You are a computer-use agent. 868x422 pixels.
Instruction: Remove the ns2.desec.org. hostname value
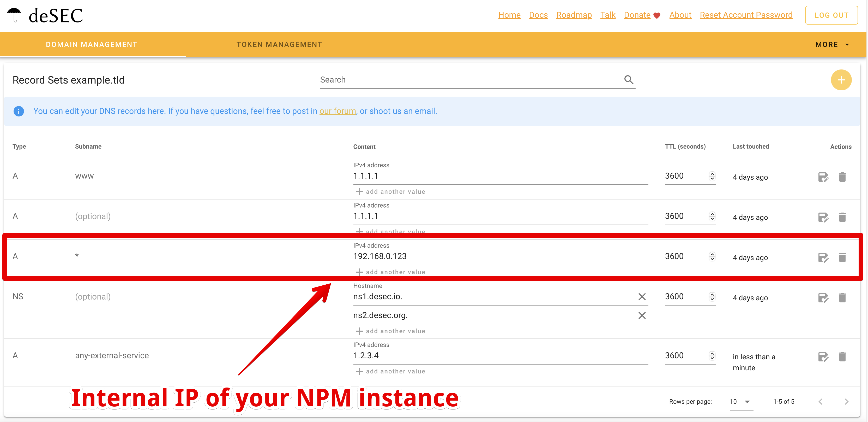tap(642, 315)
